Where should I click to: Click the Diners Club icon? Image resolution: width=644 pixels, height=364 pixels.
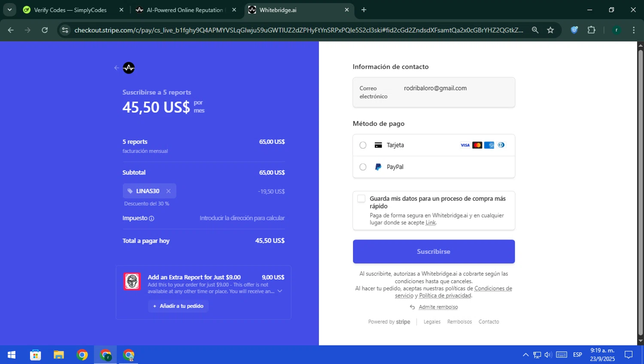(x=501, y=145)
